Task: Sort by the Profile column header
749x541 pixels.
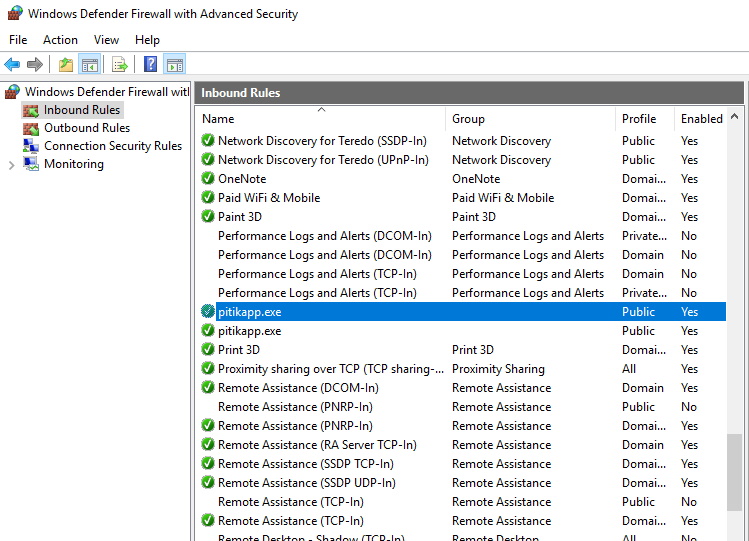Action: pyautogui.click(x=639, y=119)
